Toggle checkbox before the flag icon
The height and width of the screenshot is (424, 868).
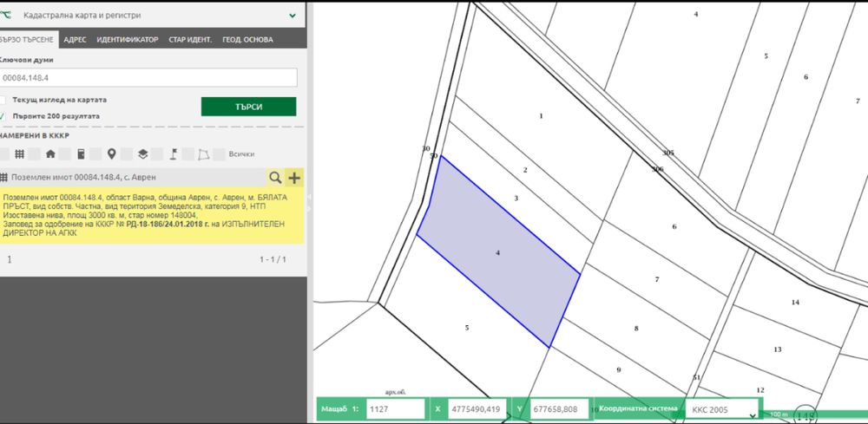(x=157, y=154)
